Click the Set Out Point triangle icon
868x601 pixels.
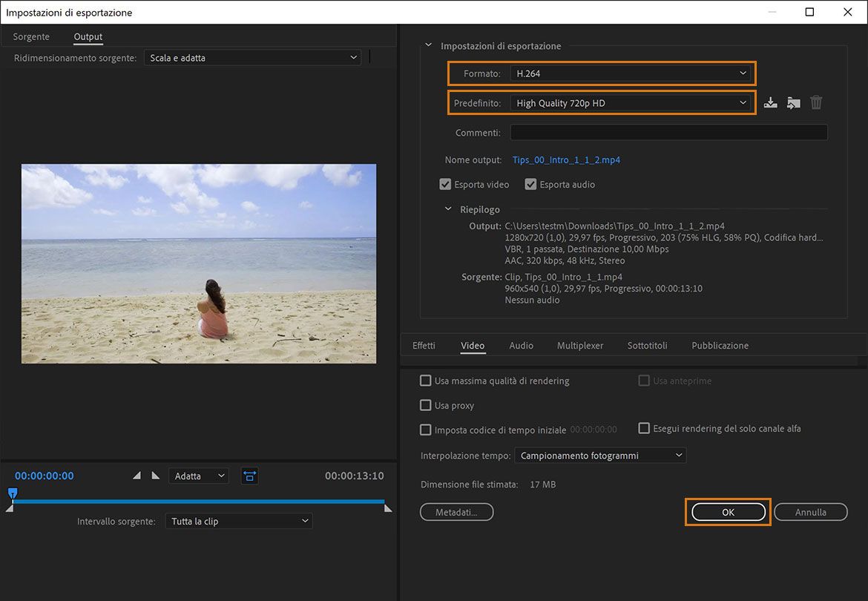click(155, 476)
